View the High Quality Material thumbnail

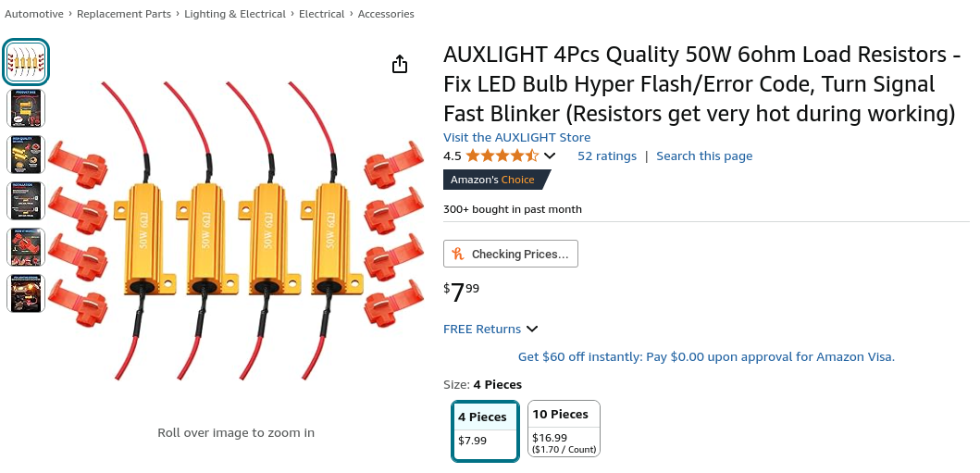pos(26,155)
